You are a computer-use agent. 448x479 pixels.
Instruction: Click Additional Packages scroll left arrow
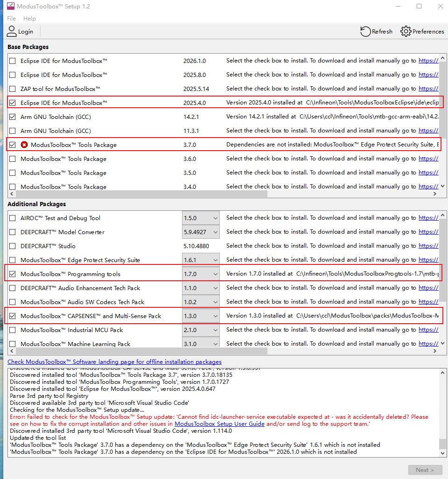point(12,351)
